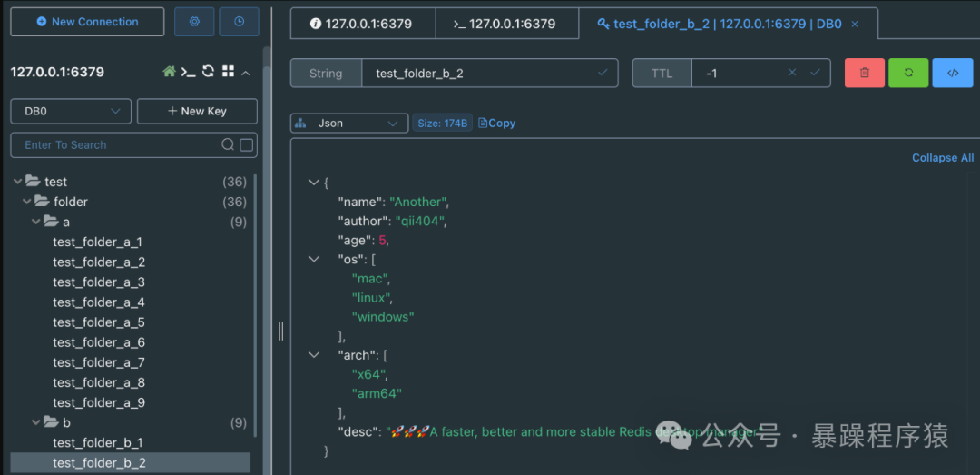Collapse the test folder

point(17,183)
